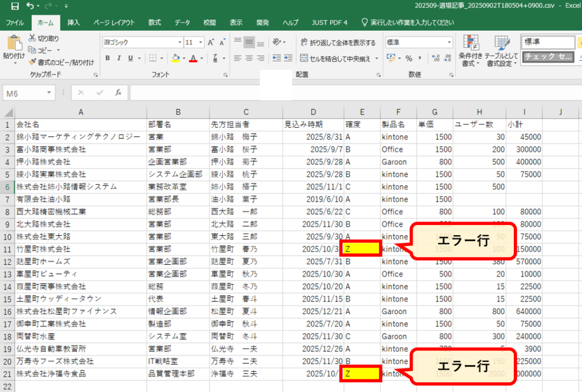The height and width of the screenshot is (392, 582).
Task: Click the yellow fill color button
Action: point(175,59)
